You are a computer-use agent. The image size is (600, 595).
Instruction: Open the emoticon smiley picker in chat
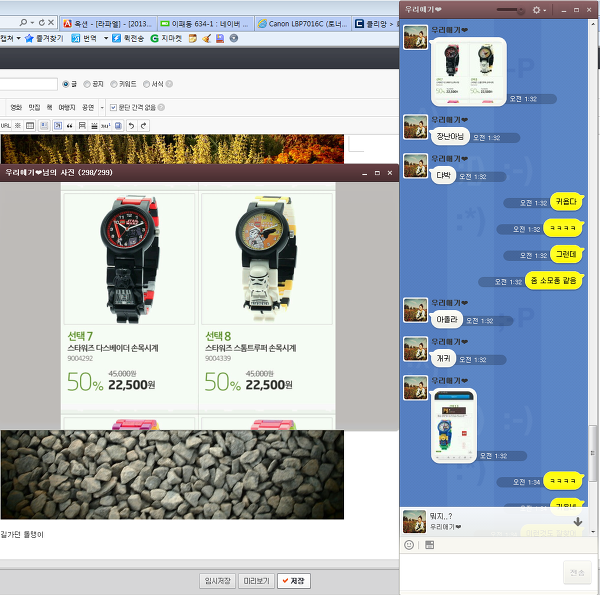click(409, 545)
